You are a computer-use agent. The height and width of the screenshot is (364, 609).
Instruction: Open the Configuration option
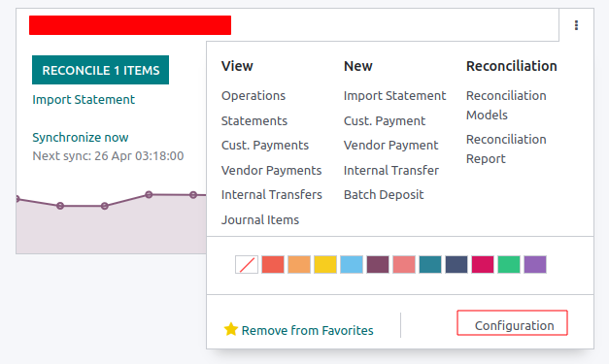pos(512,323)
